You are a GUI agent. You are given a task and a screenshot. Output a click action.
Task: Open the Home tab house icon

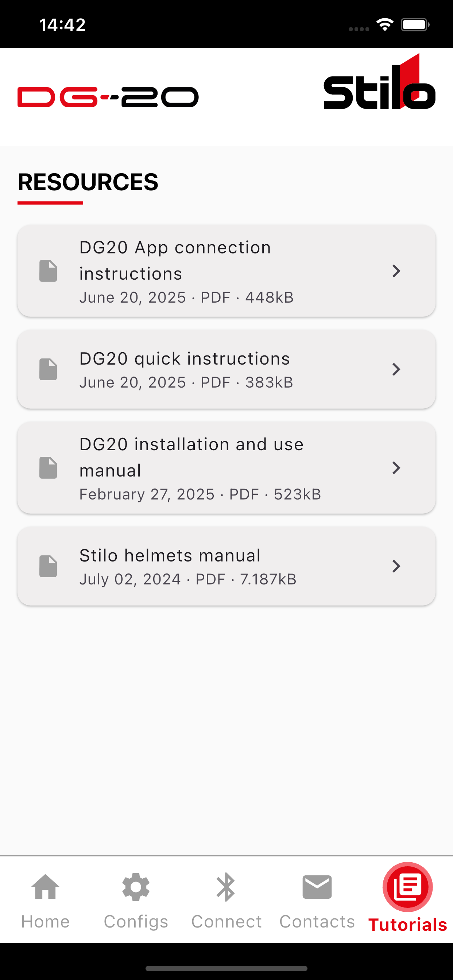(x=45, y=887)
